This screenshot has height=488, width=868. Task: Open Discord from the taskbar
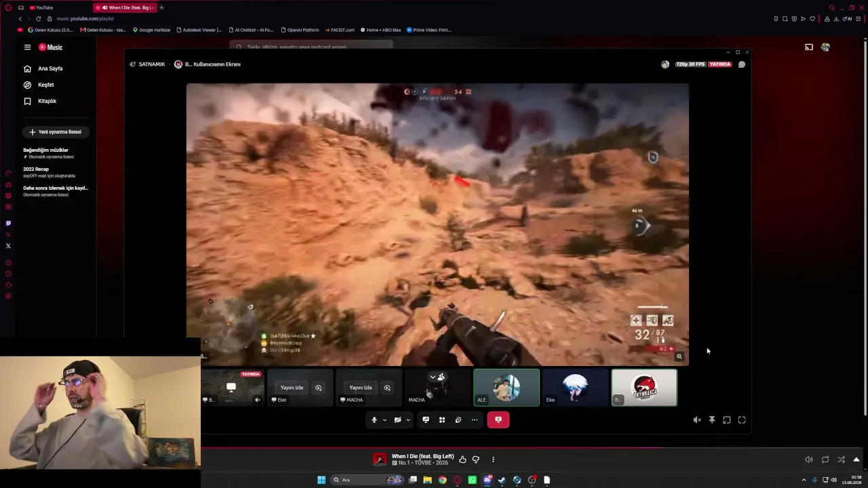(x=487, y=480)
